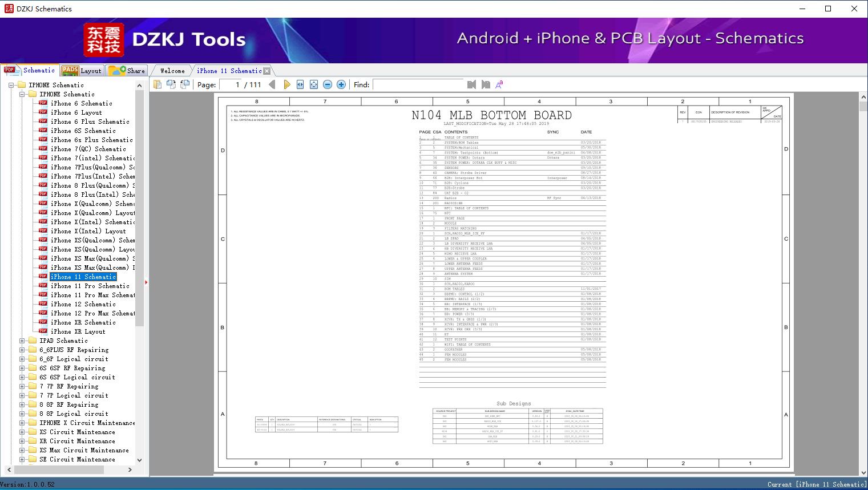
Task: Zoom out with the minus icon
Action: [328, 84]
